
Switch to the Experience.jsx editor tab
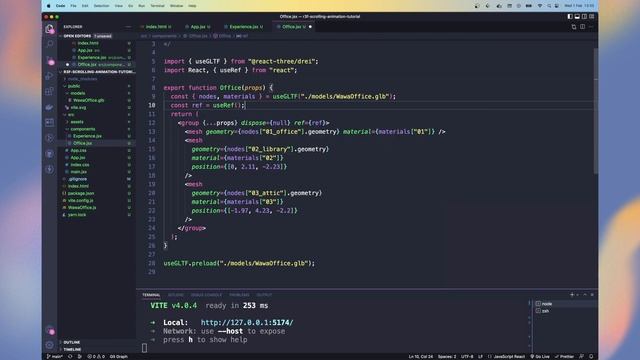click(x=244, y=27)
